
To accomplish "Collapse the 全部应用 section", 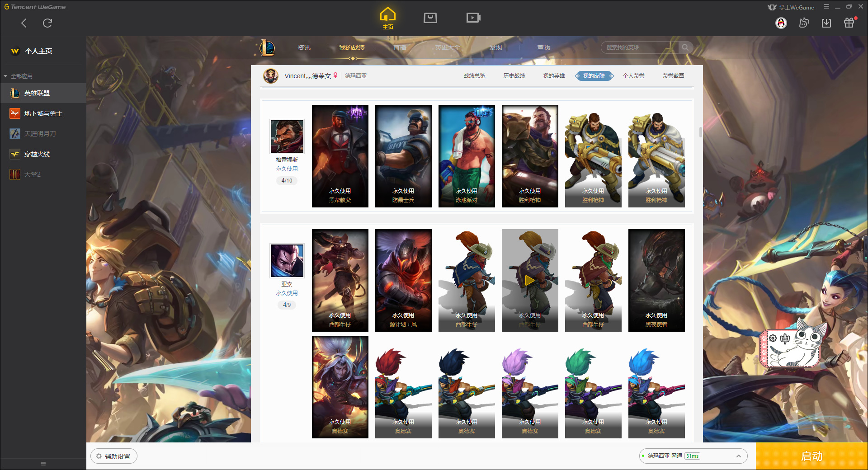I will pos(18,76).
